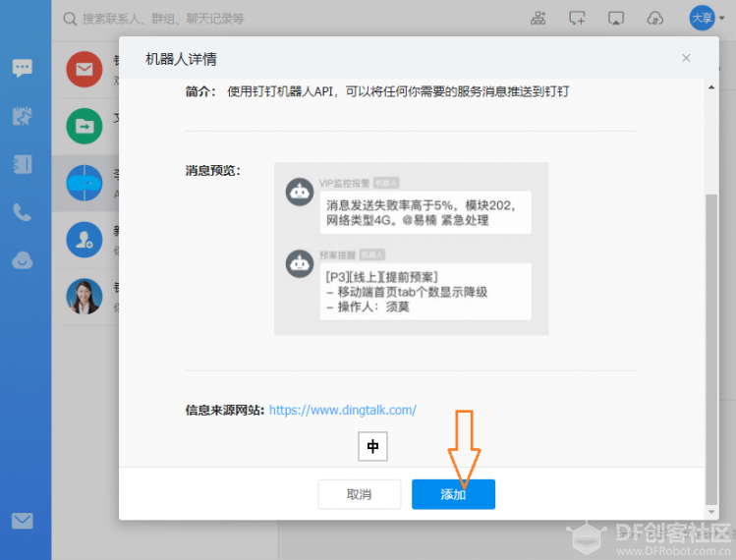
Task: Open Messages in the left sidebar
Action: point(22,68)
